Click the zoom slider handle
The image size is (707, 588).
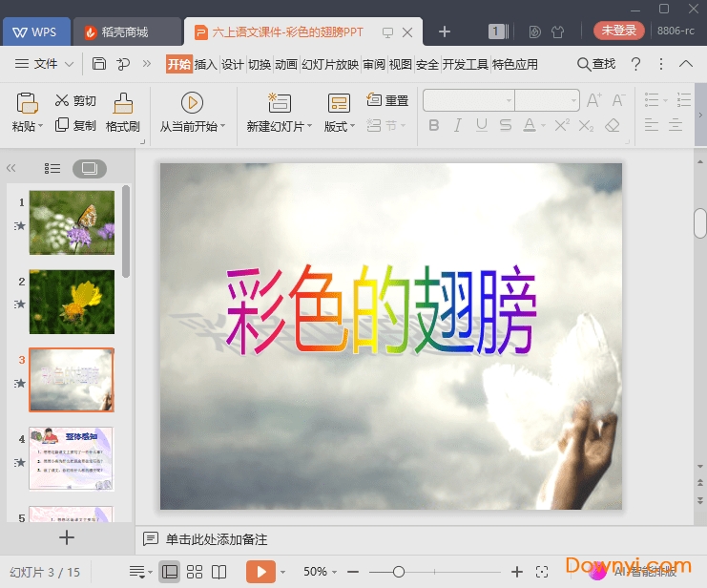(399, 572)
